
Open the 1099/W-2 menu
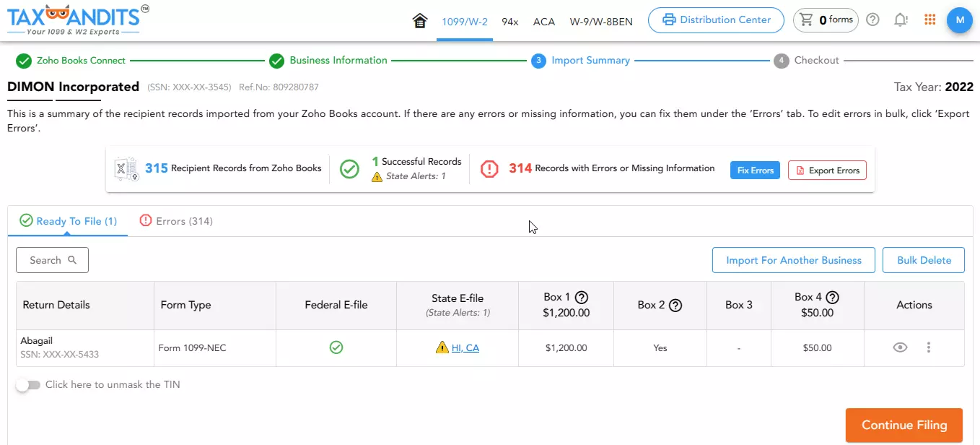tap(465, 22)
